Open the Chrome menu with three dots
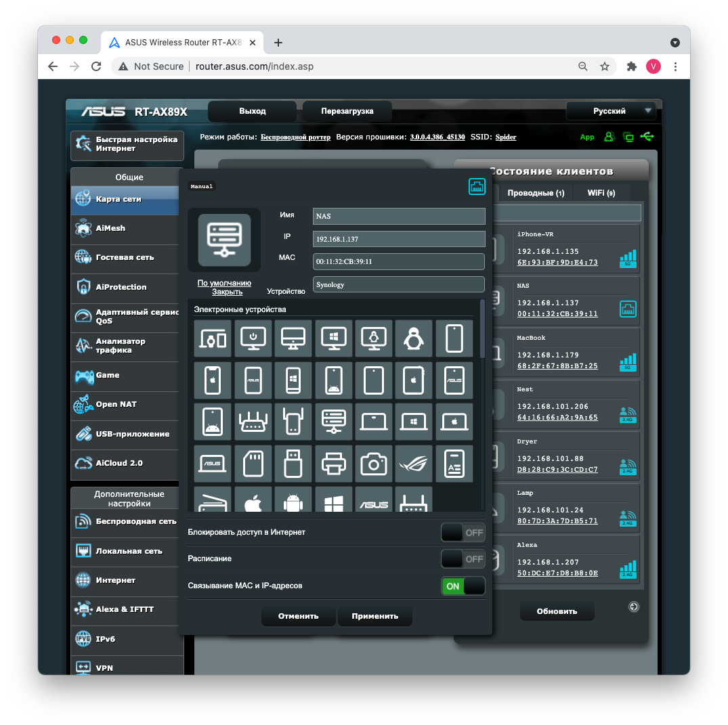The height and width of the screenshot is (725, 728). [675, 66]
